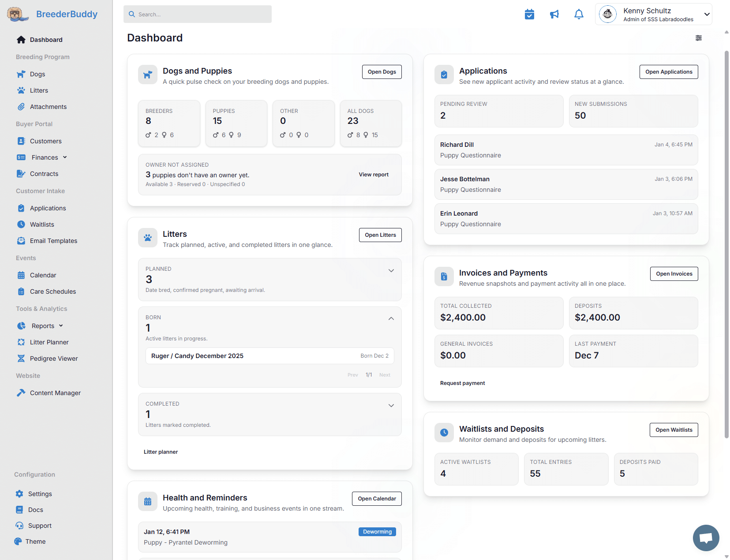Expand the Finances submenu in sidebar

(x=65, y=157)
